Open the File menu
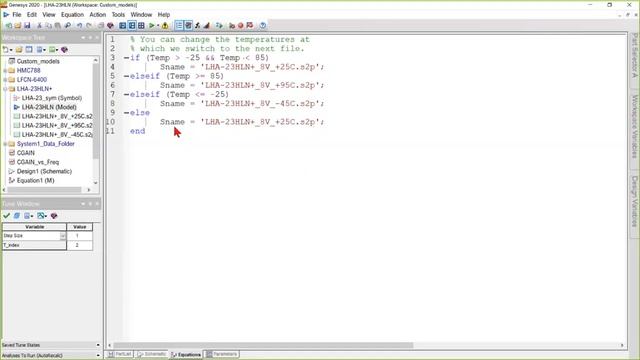Viewport: 640px width, 360px height. pos(17,15)
